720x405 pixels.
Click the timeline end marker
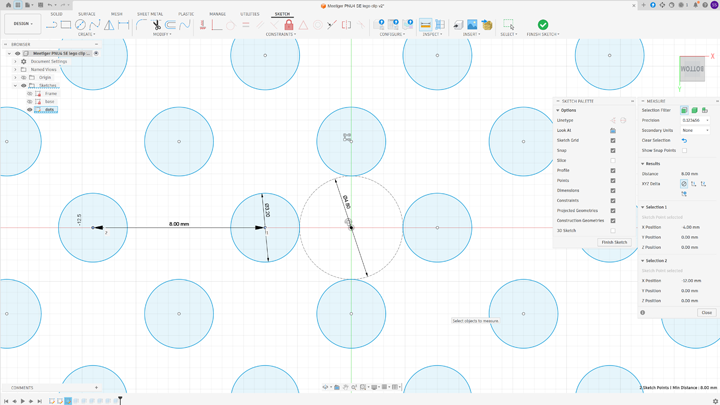tap(120, 400)
